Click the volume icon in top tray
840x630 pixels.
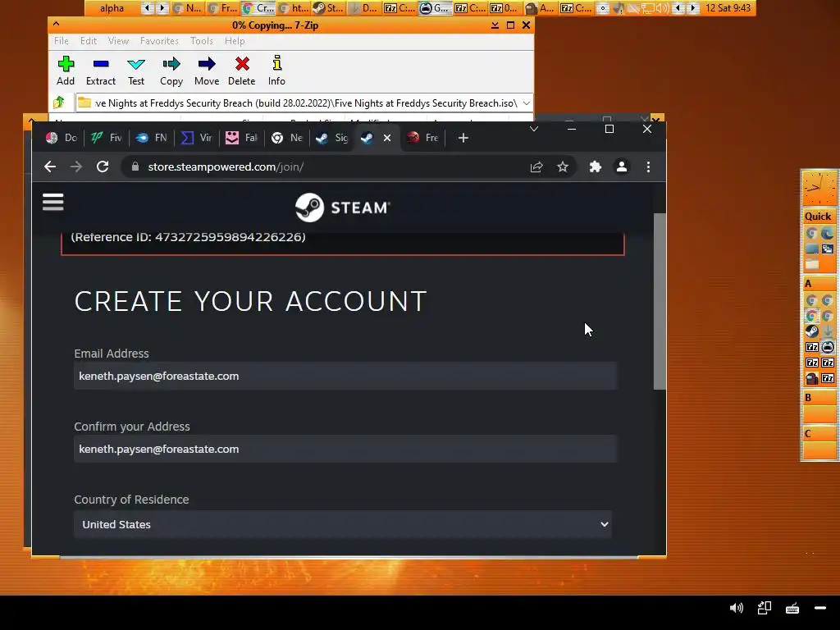click(662, 8)
